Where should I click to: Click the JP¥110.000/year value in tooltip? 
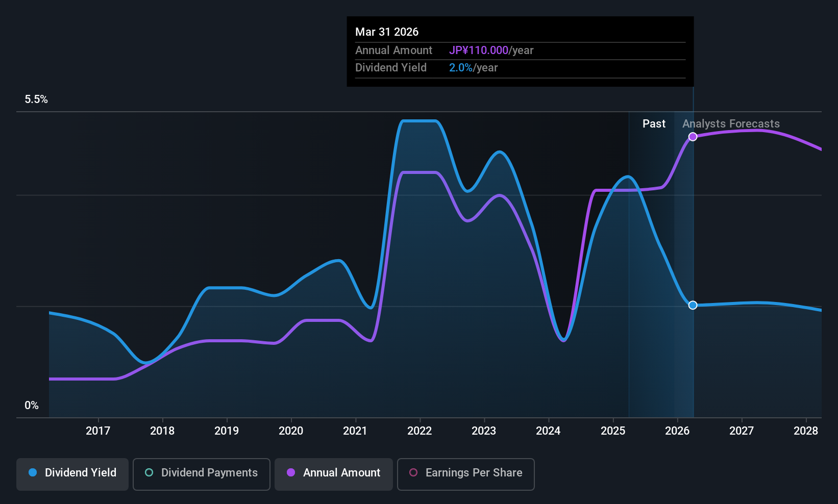tap(491, 51)
